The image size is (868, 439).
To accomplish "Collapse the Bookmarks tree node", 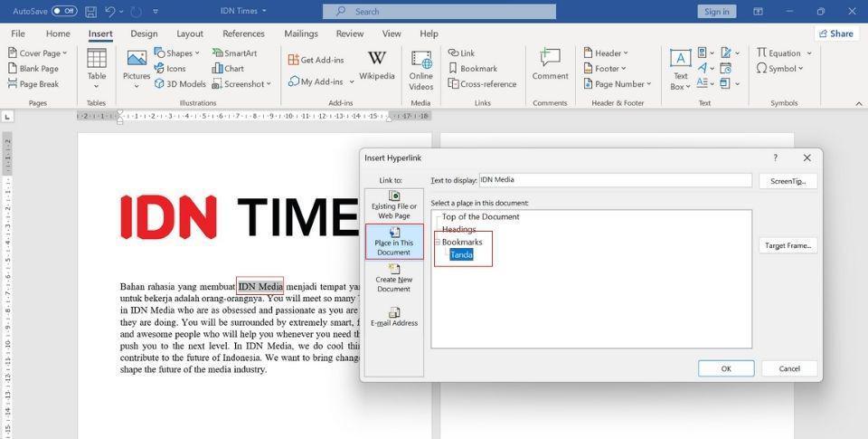I will pyautogui.click(x=437, y=243).
